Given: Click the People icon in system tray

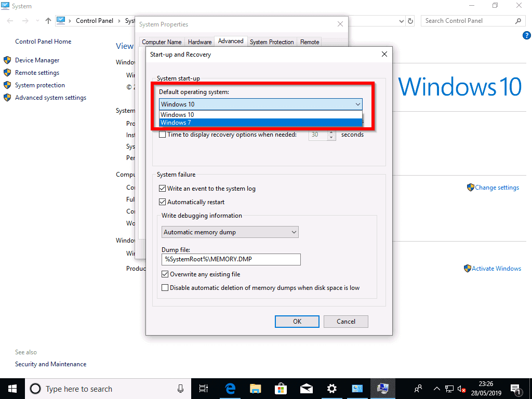Looking at the screenshot, I should (x=418, y=389).
